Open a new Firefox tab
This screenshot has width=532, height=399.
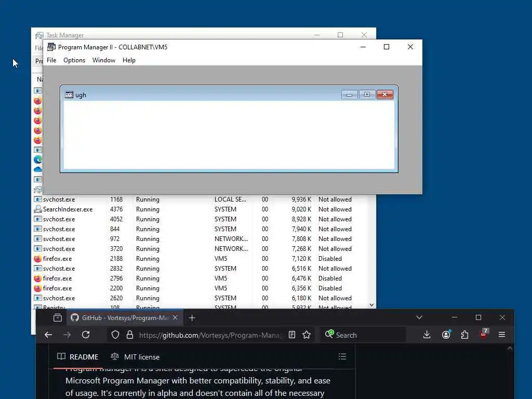pos(192,318)
